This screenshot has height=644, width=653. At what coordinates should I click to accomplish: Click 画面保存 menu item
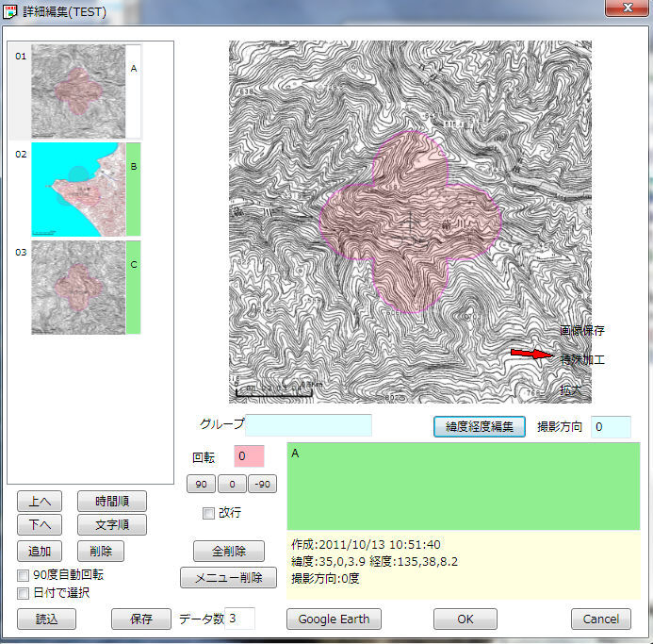[581, 331]
